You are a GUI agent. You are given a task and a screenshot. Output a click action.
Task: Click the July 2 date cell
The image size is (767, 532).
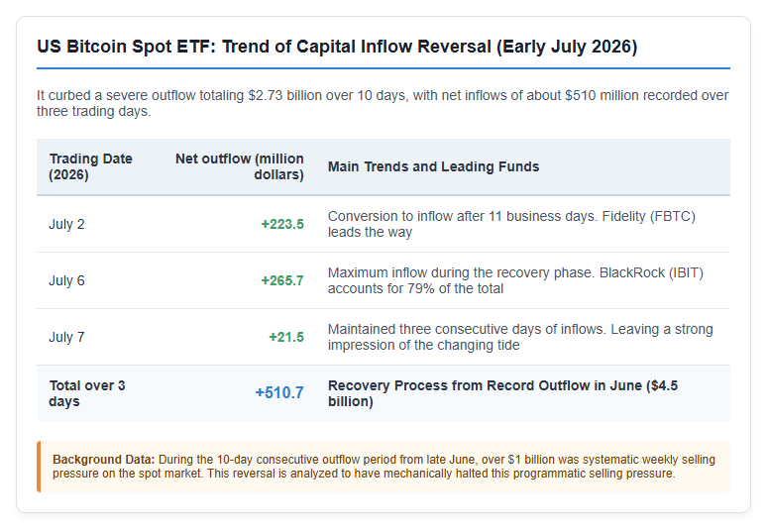pos(66,224)
